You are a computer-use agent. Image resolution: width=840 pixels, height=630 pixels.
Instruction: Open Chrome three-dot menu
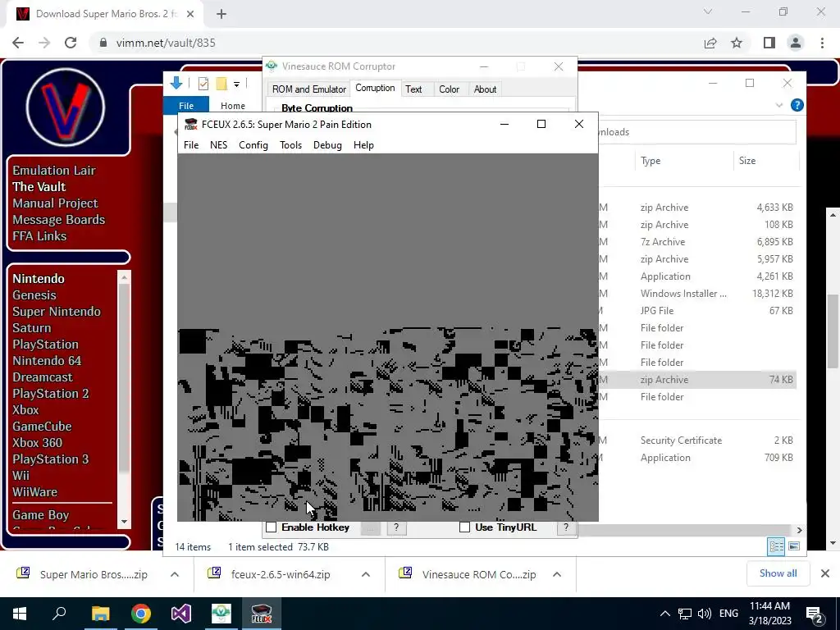pyautogui.click(x=822, y=43)
